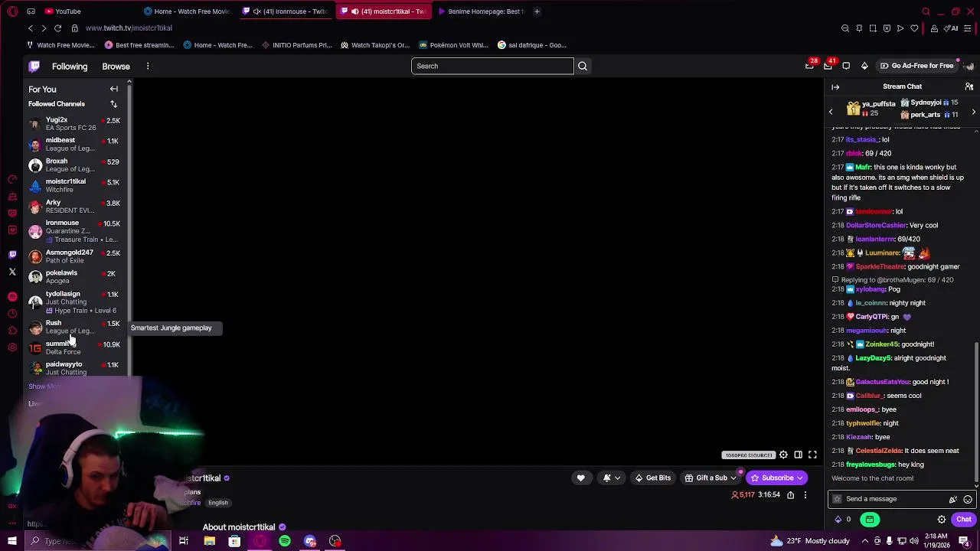Screen dimensions: 980x551
Task: Select tydollasign in followed channels
Action: (x=74, y=302)
